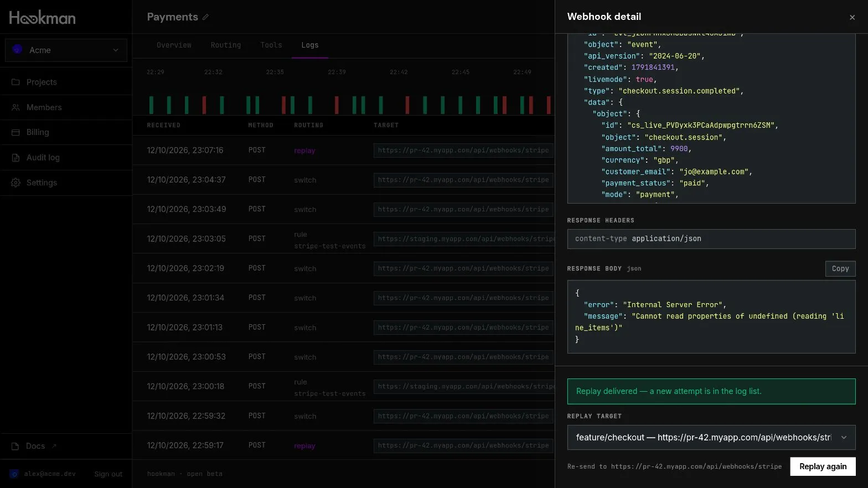Click the Sign out link
This screenshot has width=868, height=488.
108,474
